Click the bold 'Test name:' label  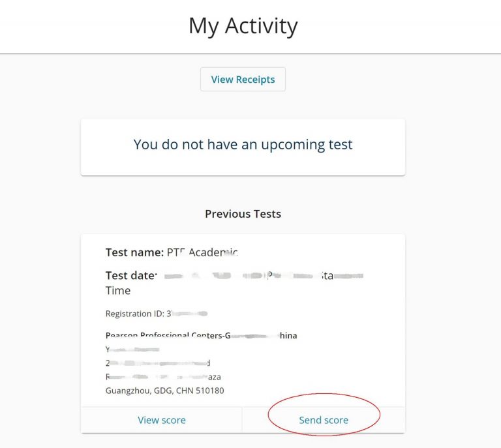(x=134, y=252)
